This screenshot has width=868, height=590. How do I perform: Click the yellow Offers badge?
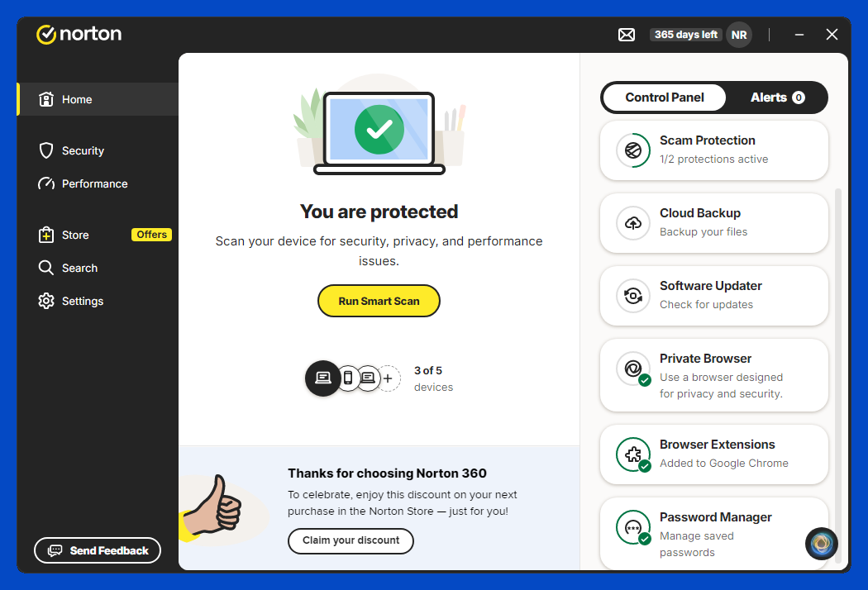[151, 235]
